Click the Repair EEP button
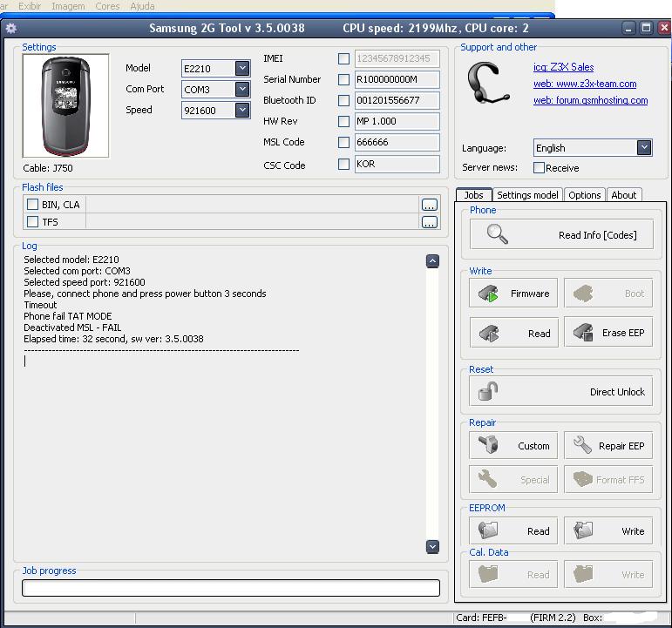This screenshot has height=628, width=672. pyautogui.click(x=608, y=445)
